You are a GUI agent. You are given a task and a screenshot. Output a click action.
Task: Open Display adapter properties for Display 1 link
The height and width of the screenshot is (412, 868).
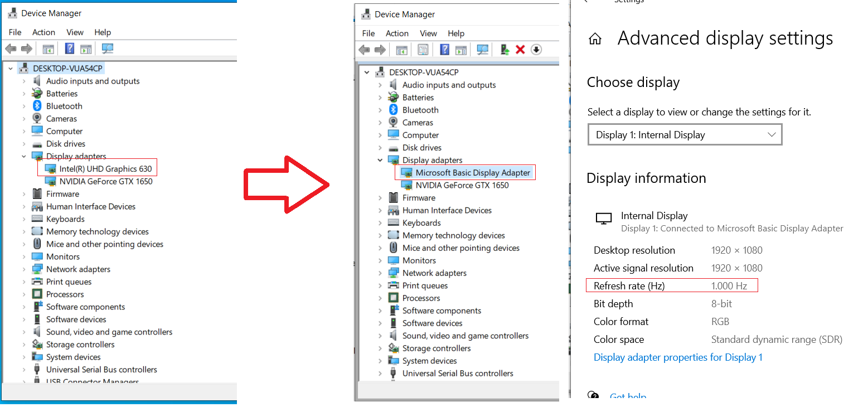678,357
